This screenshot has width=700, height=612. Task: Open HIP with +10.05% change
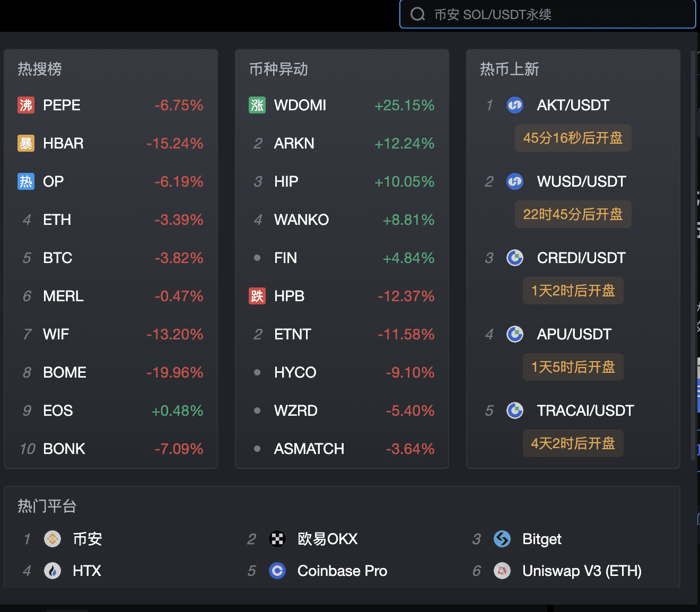pyautogui.click(x=342, y=181)
